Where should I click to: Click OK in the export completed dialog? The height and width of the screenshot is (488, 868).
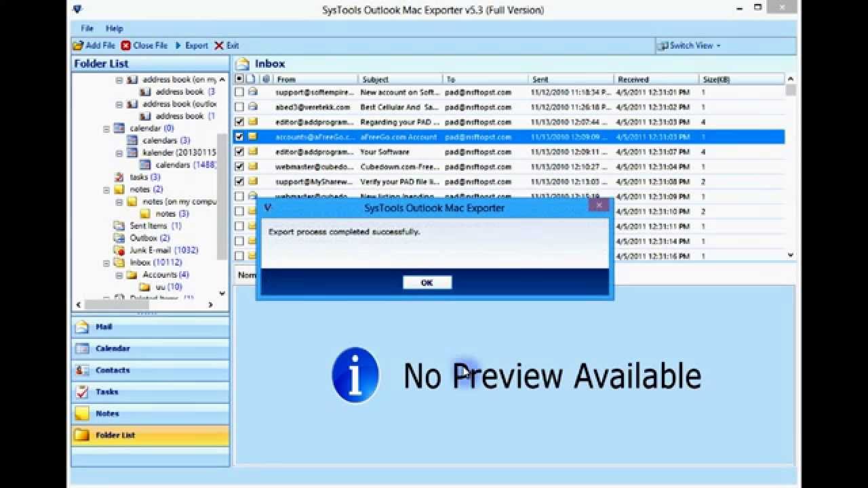click(x=427, y=283)
